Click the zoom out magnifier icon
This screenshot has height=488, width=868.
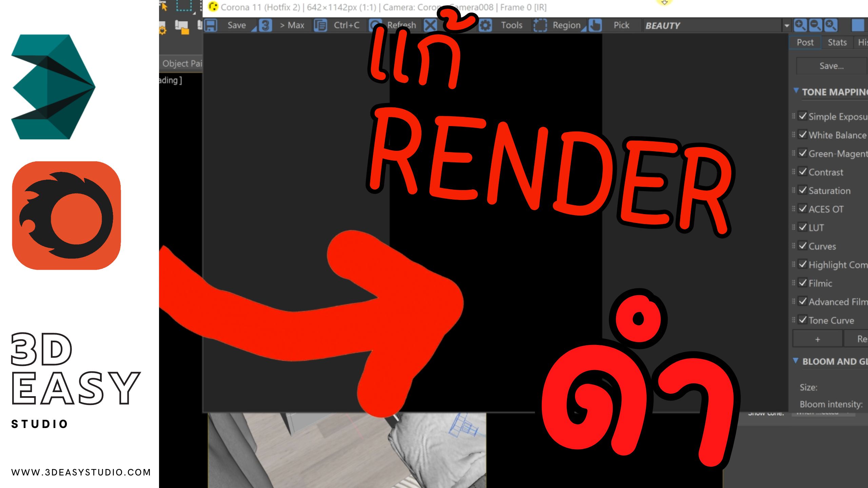[815, 25]
